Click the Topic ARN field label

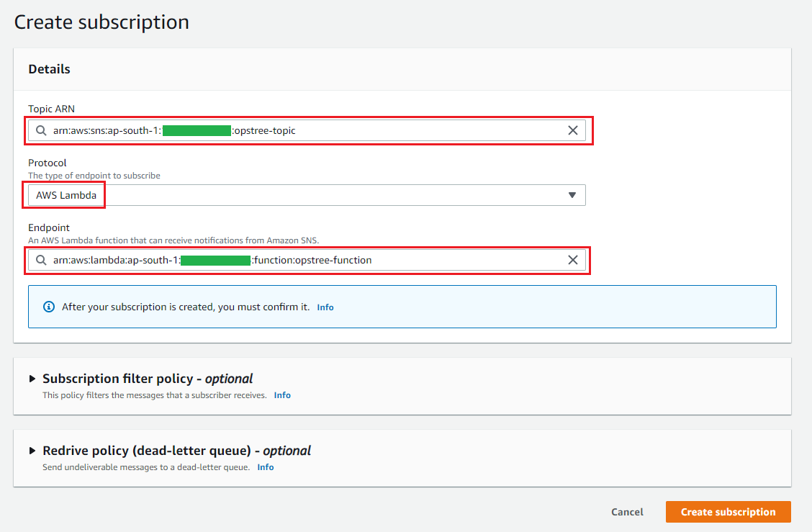coord(51,109)
